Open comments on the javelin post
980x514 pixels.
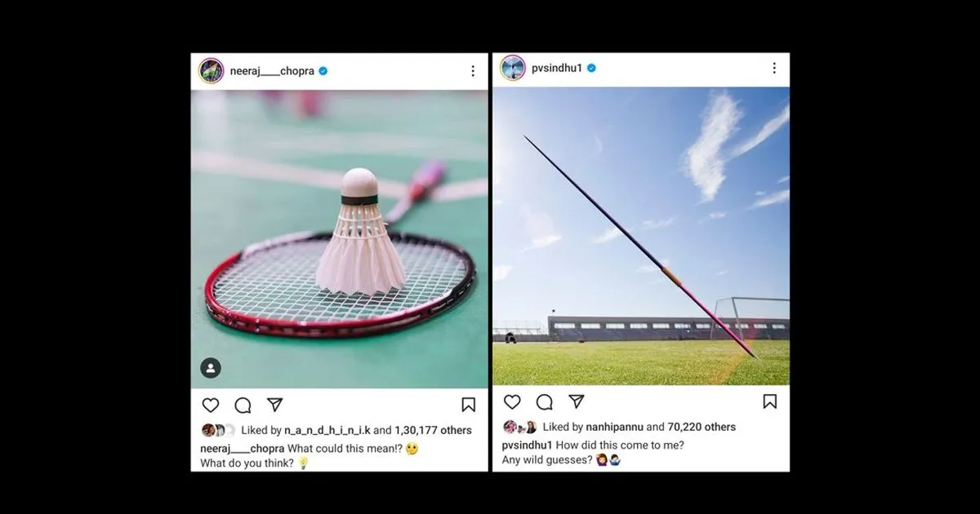(x=544, y=401)
